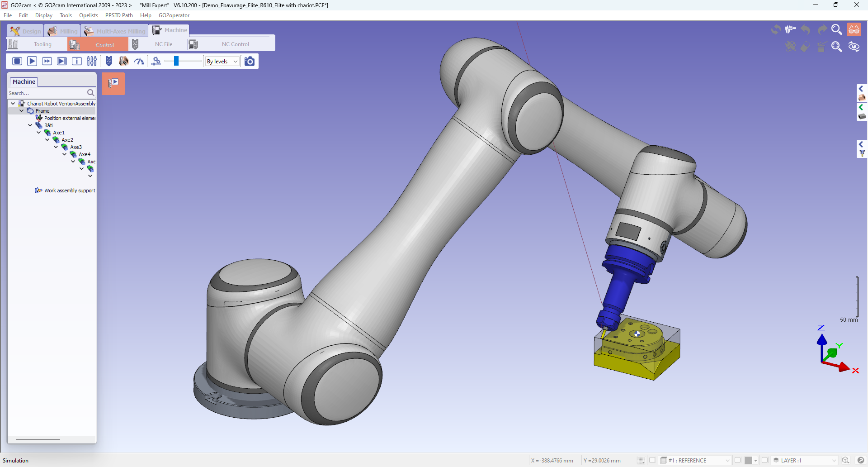Open the Help menu
Viewport: 868px width, 467px height.
146,15
